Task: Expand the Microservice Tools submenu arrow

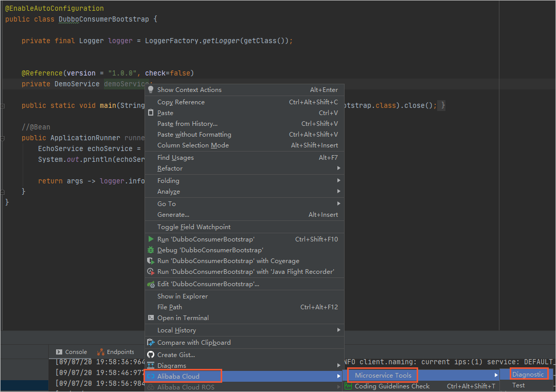Action: [x=496, y=375]
